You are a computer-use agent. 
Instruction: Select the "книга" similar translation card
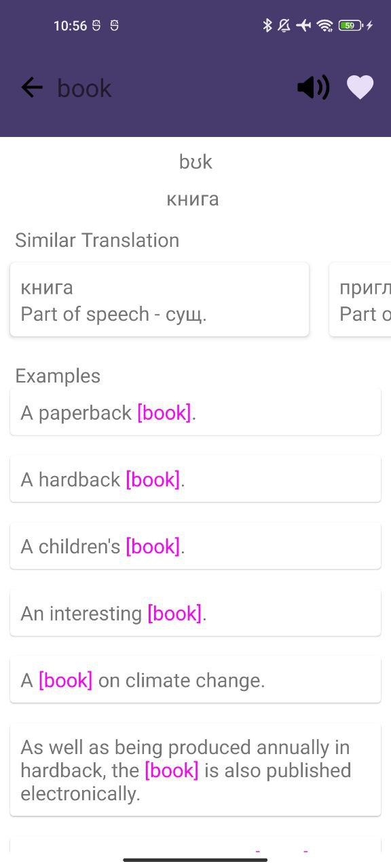pos(159,299)
